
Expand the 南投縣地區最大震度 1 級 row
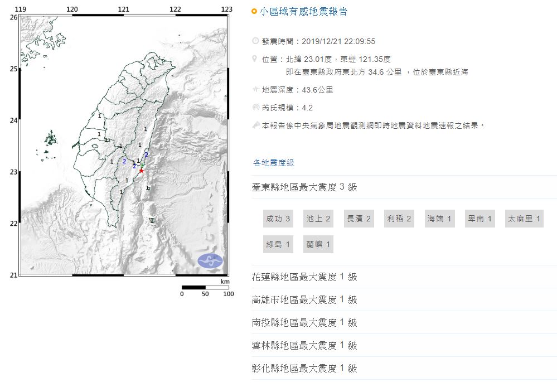pyautogui.click(x=304, y=323)
